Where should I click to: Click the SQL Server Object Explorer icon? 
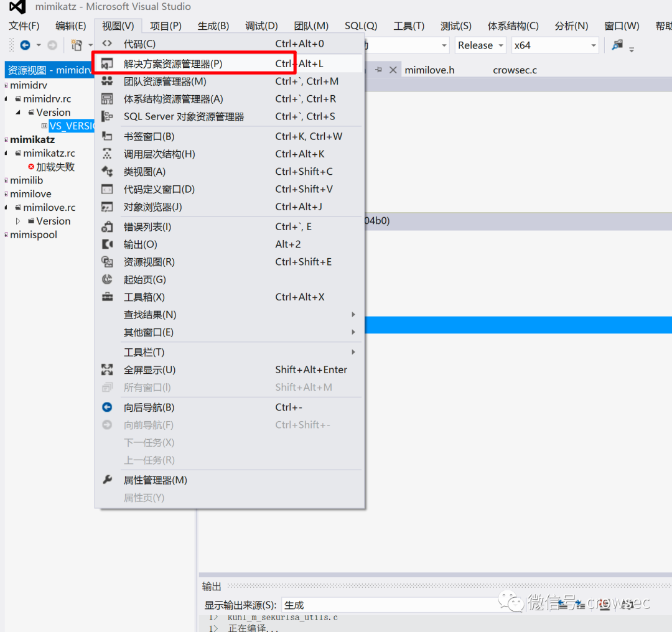tap(107, 116)
